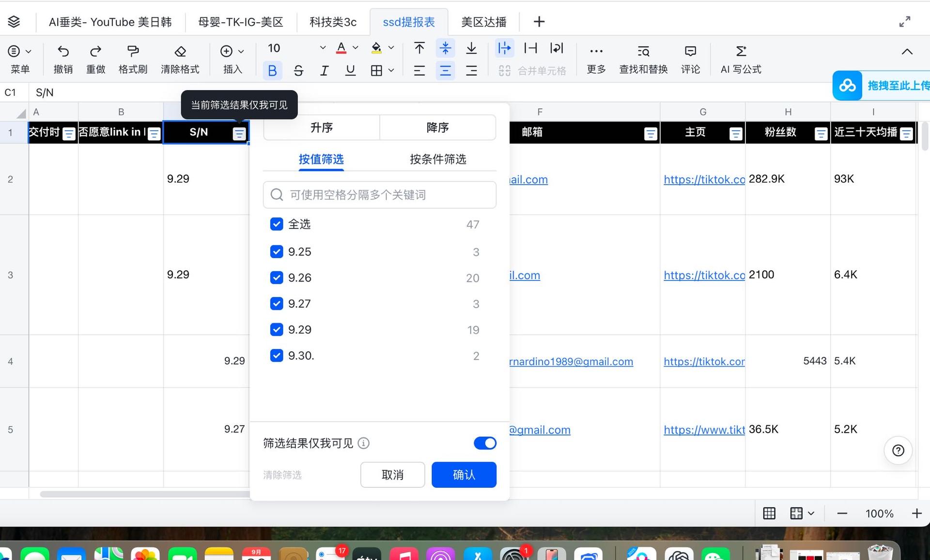Show the filter-visibility info tooltip icon
Screen dimensions: 930x560
[363, 443]
